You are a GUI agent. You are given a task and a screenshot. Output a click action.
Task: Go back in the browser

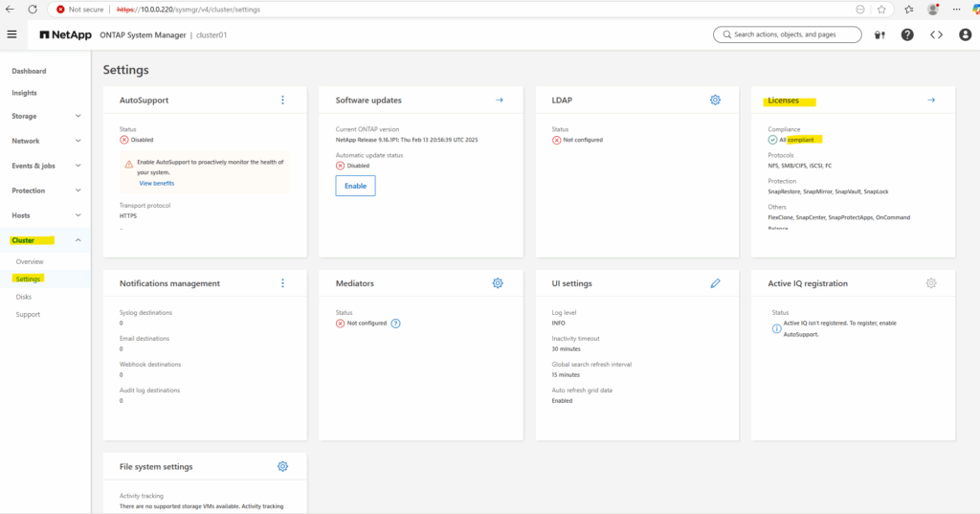(10, 10)
